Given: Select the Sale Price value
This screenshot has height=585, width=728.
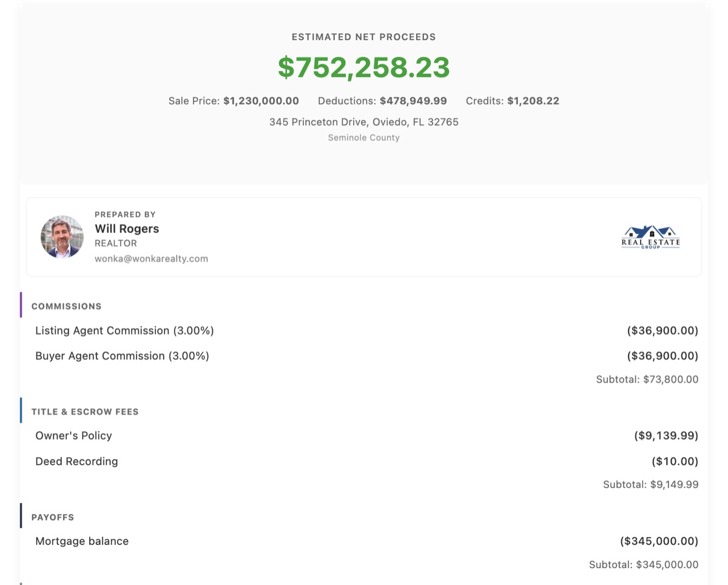Looking at the screenshot, I should (x=261, y=101).
